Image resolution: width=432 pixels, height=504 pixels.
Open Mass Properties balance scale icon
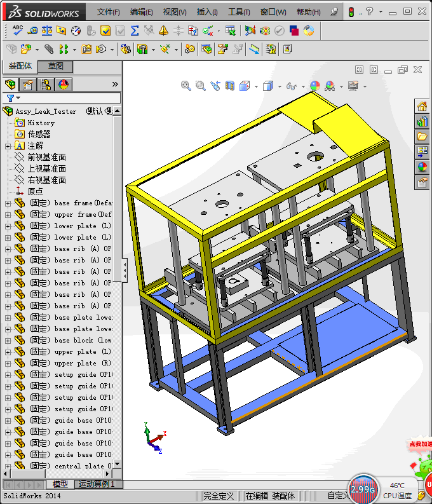pos(47,31)
